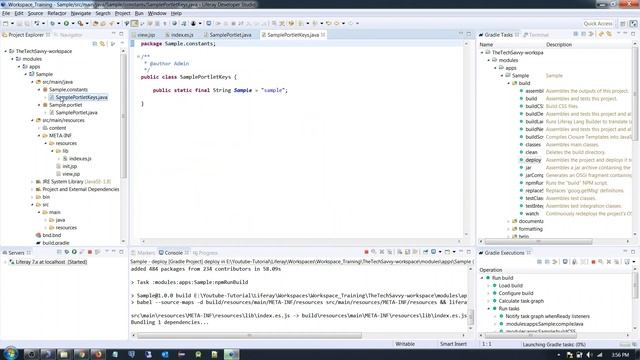Select bnd.bnd in Project Explorer
This screenshot has height=360, width=640.
[51, 236]
